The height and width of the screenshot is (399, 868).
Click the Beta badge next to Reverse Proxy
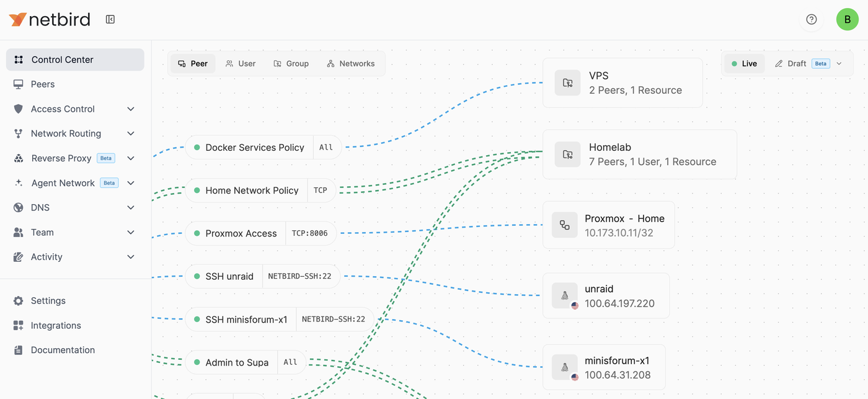click(106, 158)
